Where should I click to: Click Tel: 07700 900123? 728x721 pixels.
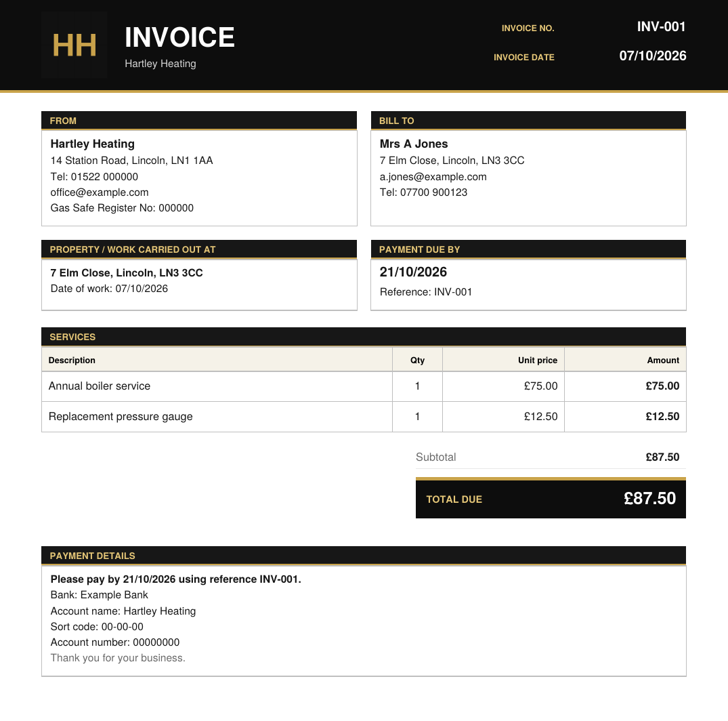pyautogui.click(x=423, y=192)
